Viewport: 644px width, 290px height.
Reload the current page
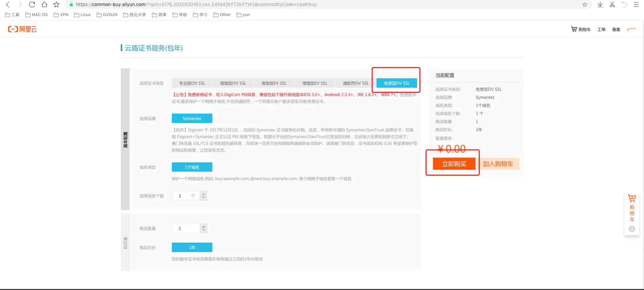(x=32, y=4)
